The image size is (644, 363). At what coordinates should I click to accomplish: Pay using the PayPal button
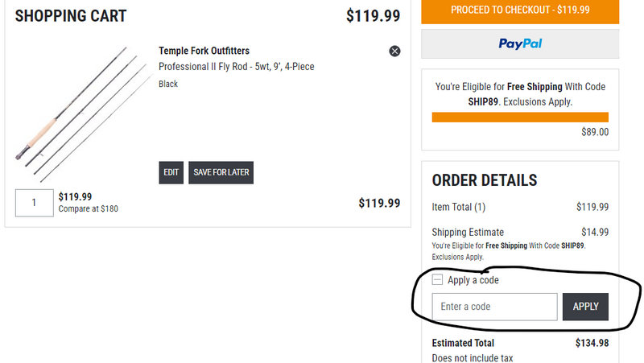(520, 44)
